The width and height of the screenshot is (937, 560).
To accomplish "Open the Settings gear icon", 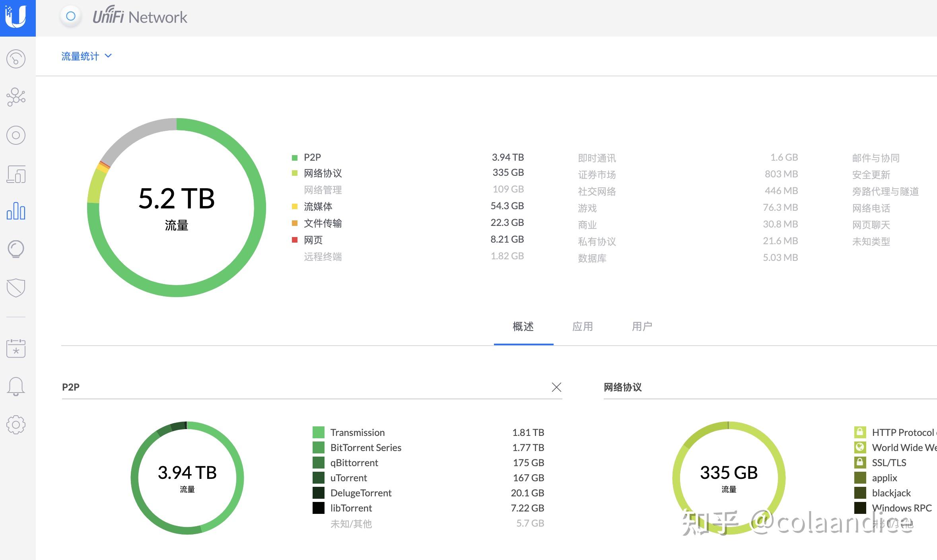I will 16,425.
